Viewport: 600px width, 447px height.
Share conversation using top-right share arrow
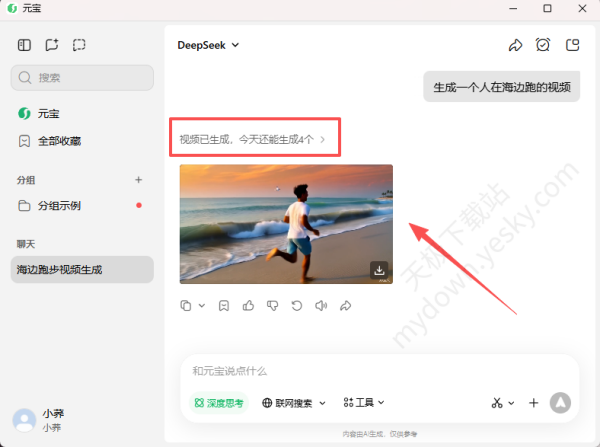click(515, 45)
